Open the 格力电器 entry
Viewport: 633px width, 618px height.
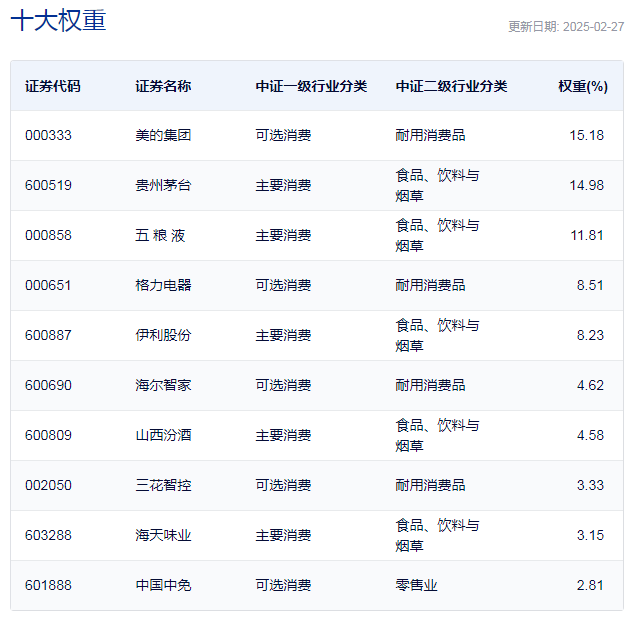(163, 285)
